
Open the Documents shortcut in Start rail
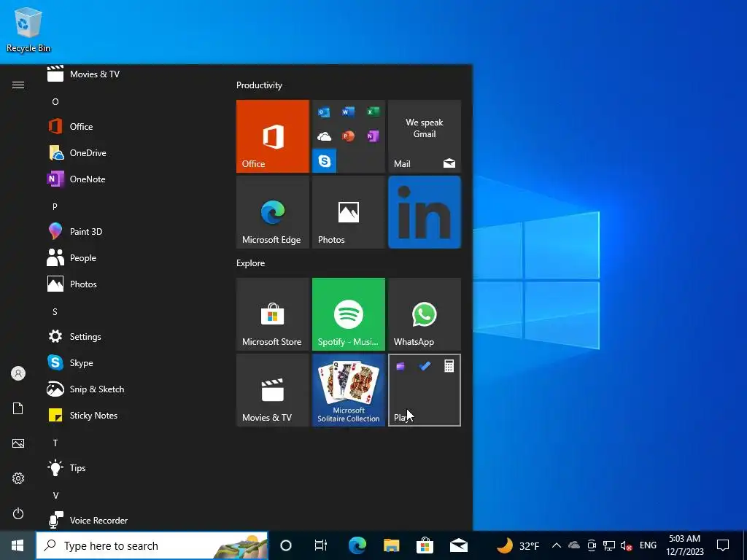pyautogui.click(x=18, y=408)
